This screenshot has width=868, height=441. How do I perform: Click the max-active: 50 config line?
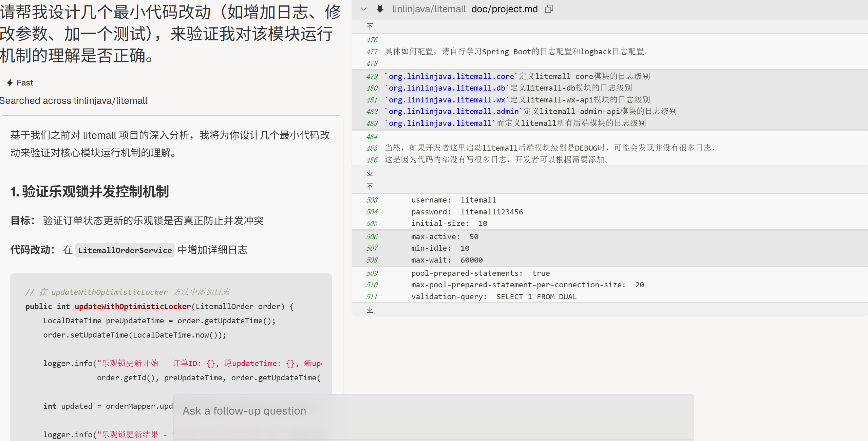tap(445, 237)
